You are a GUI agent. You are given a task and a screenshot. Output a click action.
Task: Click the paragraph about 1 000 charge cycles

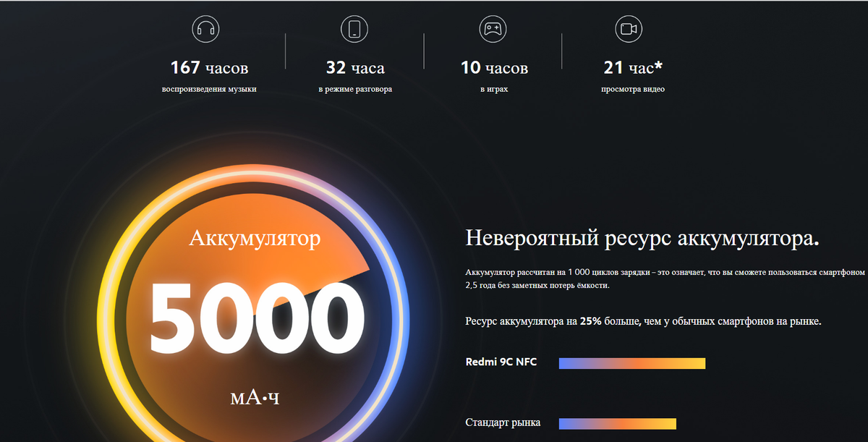[665, 279]
